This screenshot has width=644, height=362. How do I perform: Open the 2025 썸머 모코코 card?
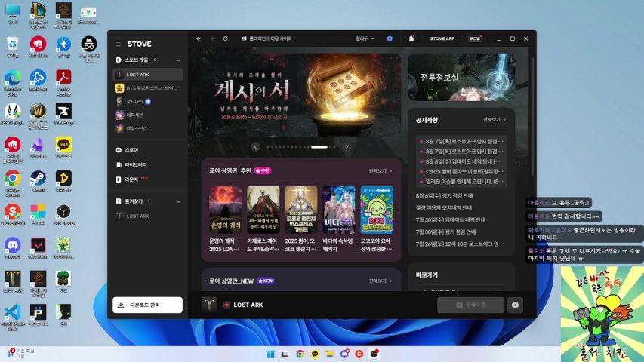click(301, 219)
